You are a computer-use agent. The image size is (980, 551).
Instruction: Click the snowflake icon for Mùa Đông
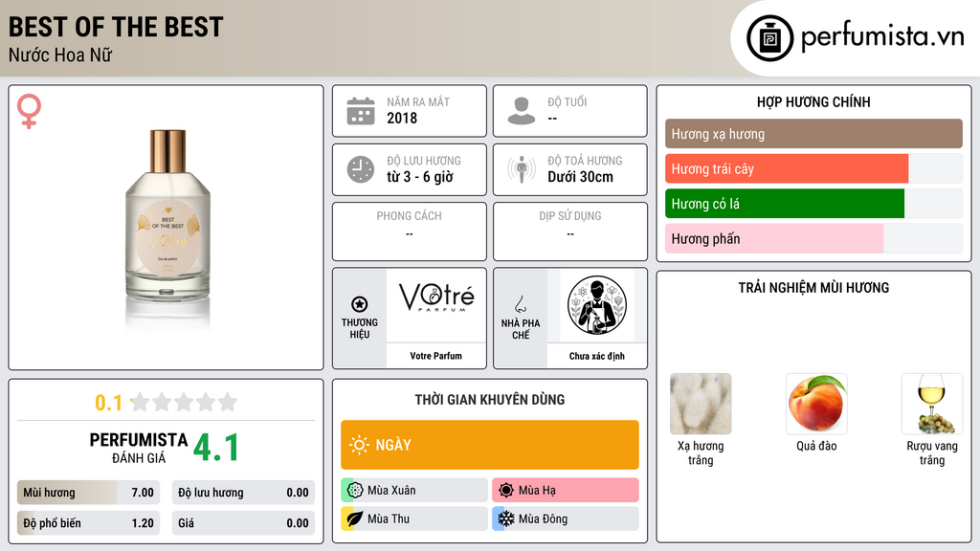(506, 518)
